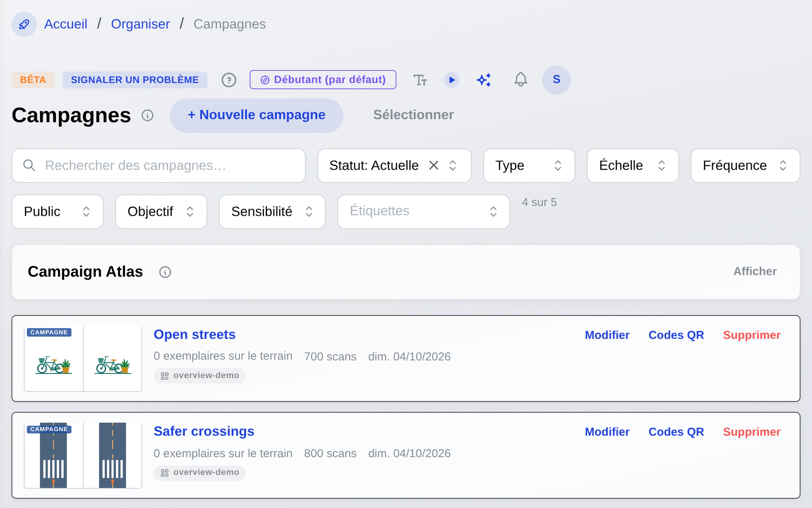
Task: Open the Safer crossings campaign title
Action: pos(204,431)
